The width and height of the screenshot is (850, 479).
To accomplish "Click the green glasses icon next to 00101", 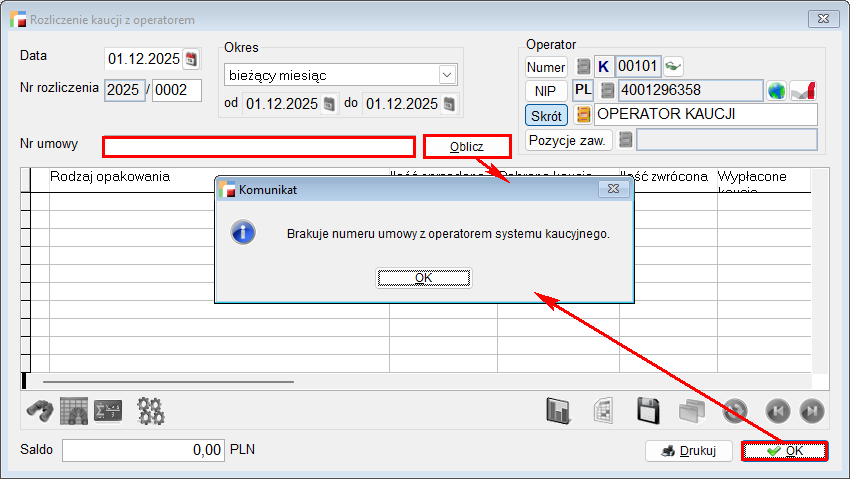I will (674, 67).
